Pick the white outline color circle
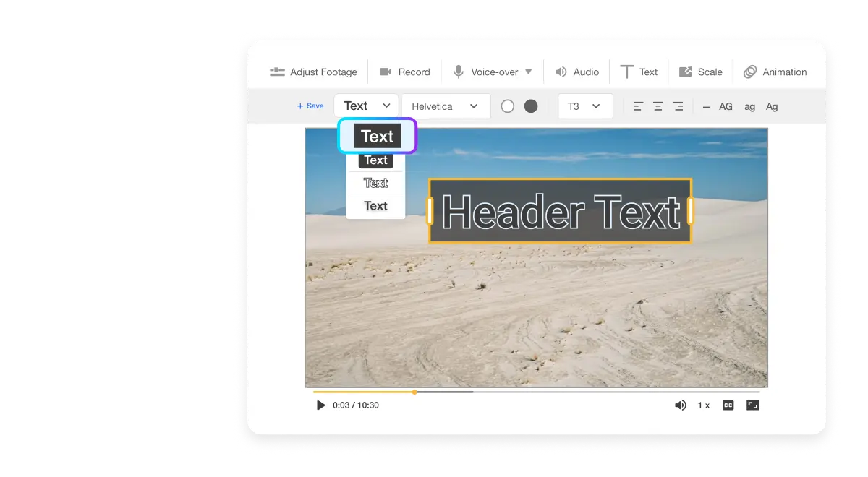The height and width of the screenshot is (477, 868). (508, 106)
